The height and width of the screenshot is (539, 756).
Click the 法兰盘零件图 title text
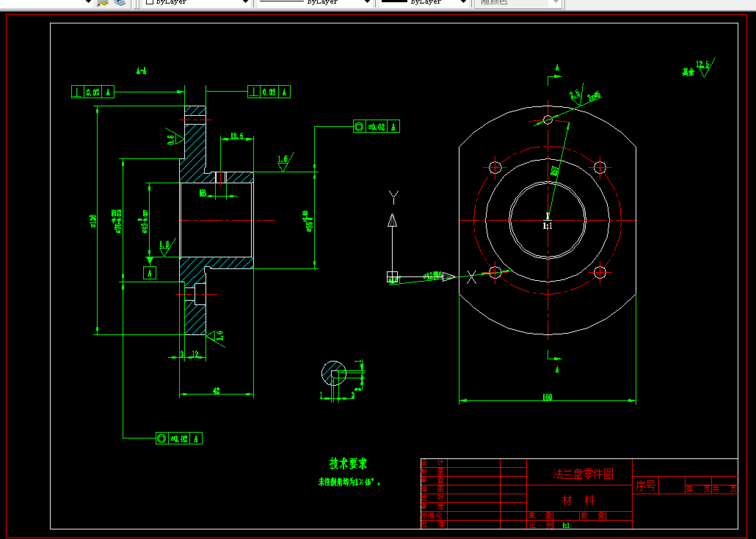[x=583, y=474]
